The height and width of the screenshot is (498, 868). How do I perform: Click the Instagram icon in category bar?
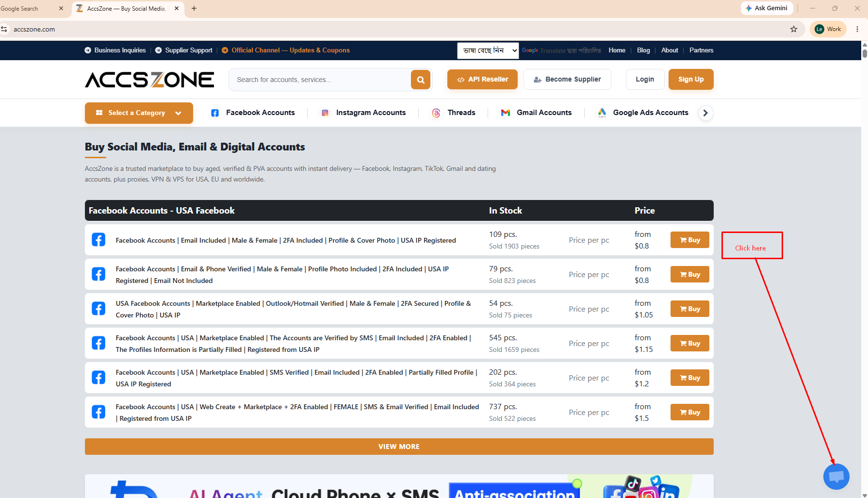pos(325,113)
